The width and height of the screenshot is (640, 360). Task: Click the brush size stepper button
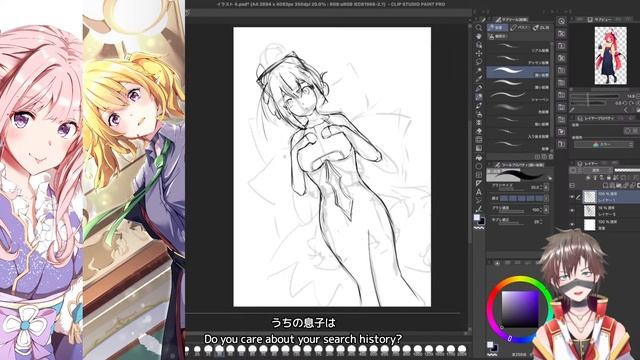point(546,187)
